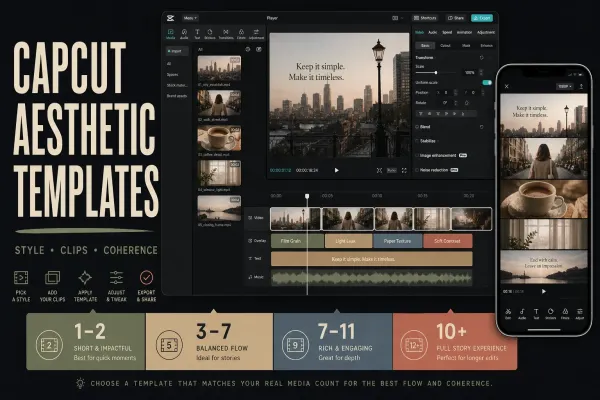The width and height of the screenshot is (600, 400).
Task: Select the Basic sub-tab
Action: [x=425, y=46]
